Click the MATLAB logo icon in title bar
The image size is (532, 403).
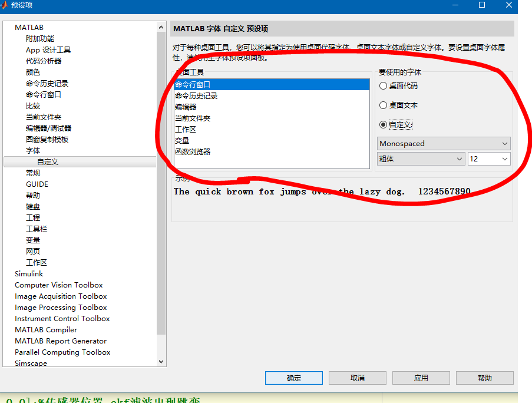tap(6, 6)
